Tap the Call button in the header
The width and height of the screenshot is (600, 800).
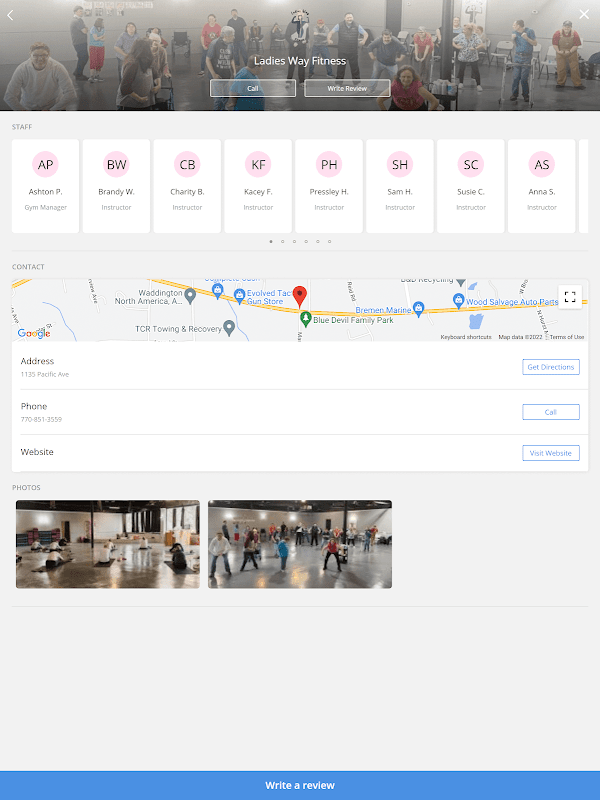tap(253, 88)
